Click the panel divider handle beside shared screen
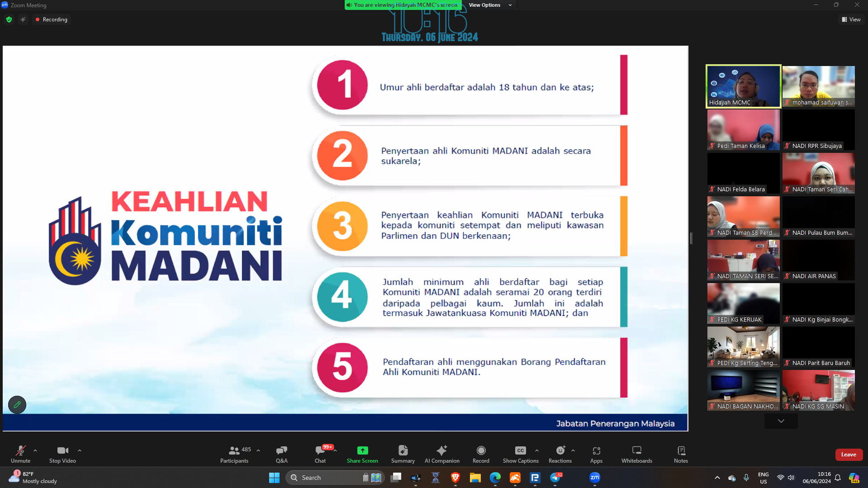 (x=691, y=238)
